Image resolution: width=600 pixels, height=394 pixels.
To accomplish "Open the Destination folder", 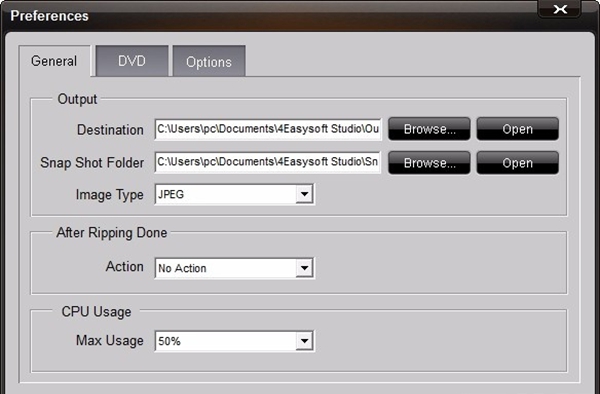I will (x=517, y=129).
